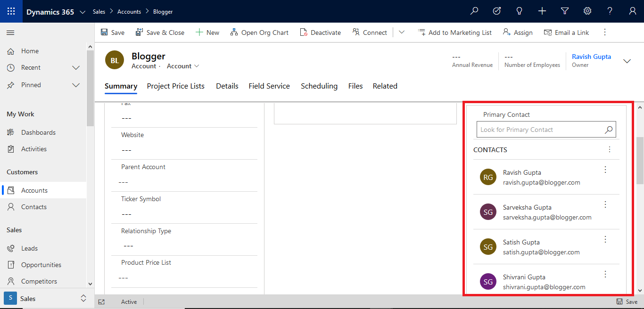Expand the owner header chevron
Screen dimensions: 644x309
coord(627,61)
